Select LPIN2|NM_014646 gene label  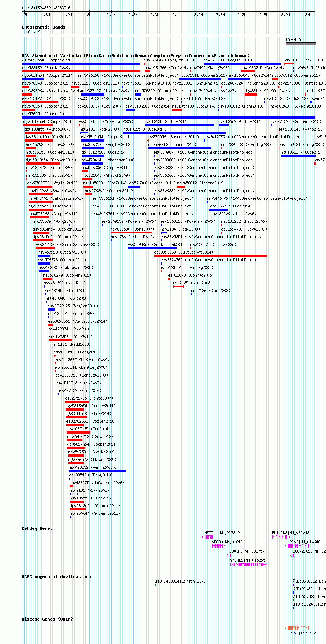tap(304, 542)
